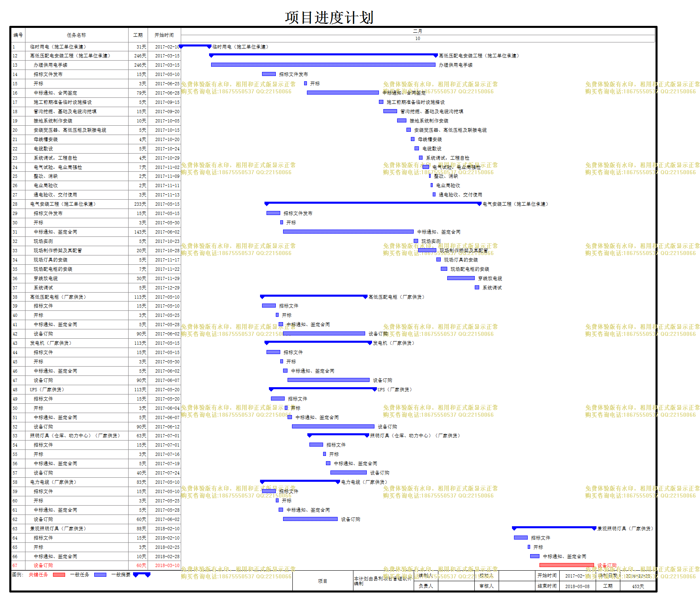Screen dimensions: 700x601
Task: Select task row 接地系统制作安装
Action: point(96,121)
